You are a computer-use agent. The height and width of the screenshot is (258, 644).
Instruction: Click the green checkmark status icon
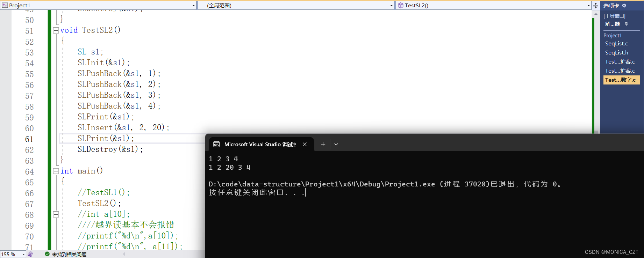[x=47, y=254]
